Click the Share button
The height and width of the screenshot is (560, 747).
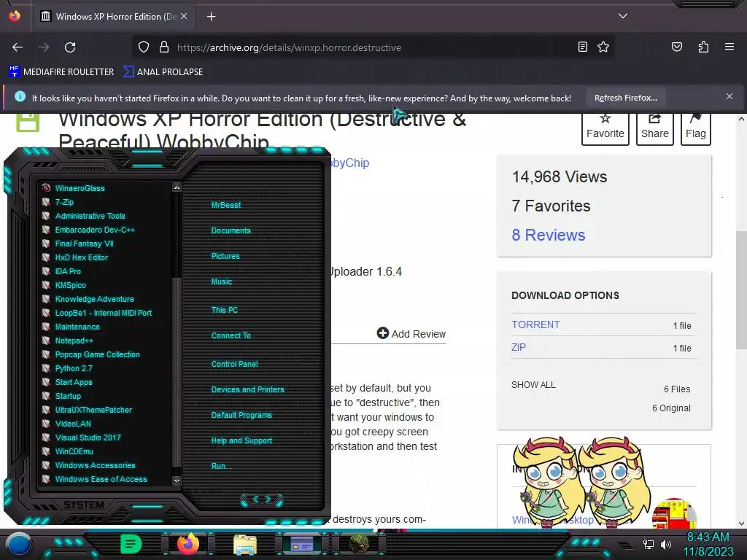(654, 128)
